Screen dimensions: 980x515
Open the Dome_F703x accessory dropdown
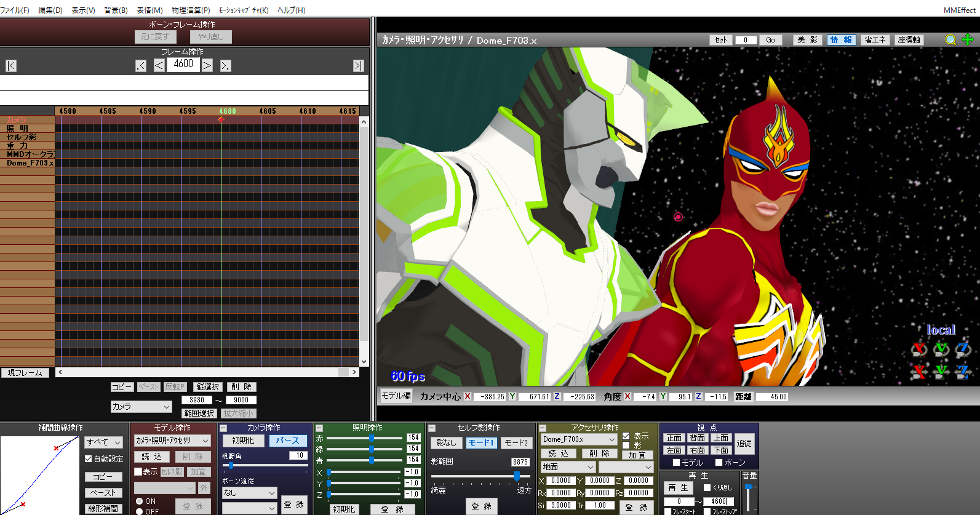579,439
